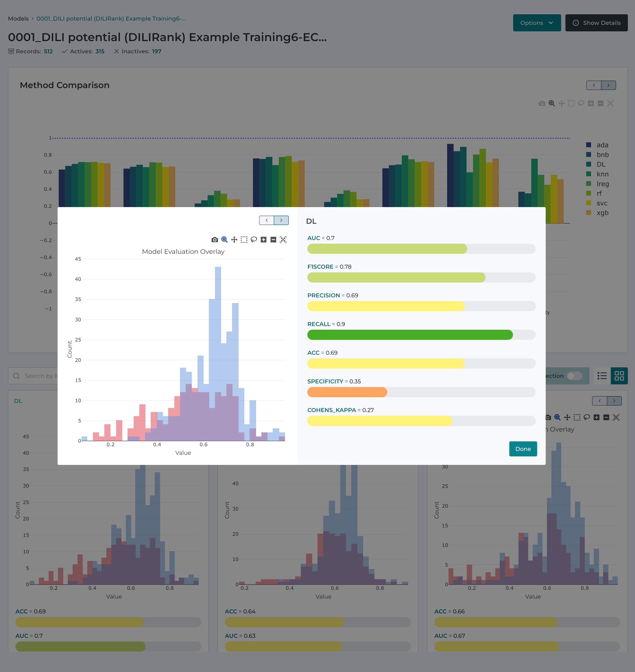635x672 pixels.
Task: Go to previous chart in DL dialog
Action: pyautogui.click(x=267, y=220)
